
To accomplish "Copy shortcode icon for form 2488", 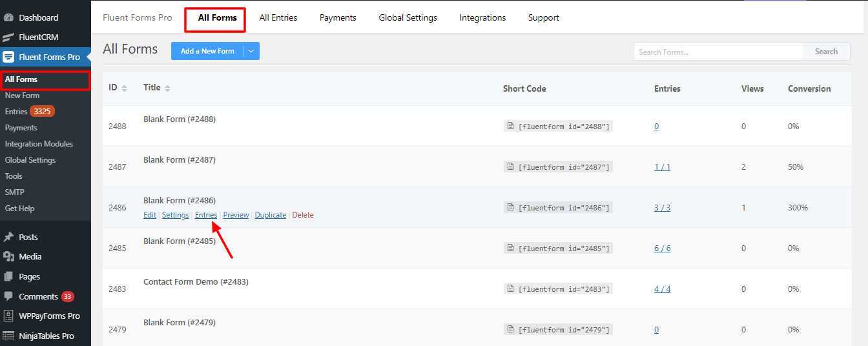I will [510, 127].
